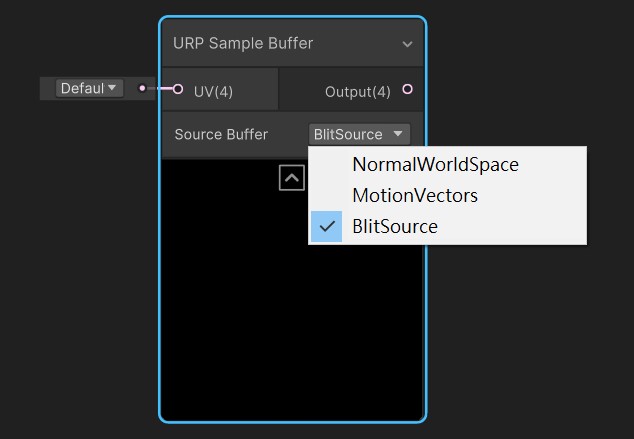
Task: Click the triangle arrow on Default dropdown
Action: pyautogui.click(x=112, y=87)
